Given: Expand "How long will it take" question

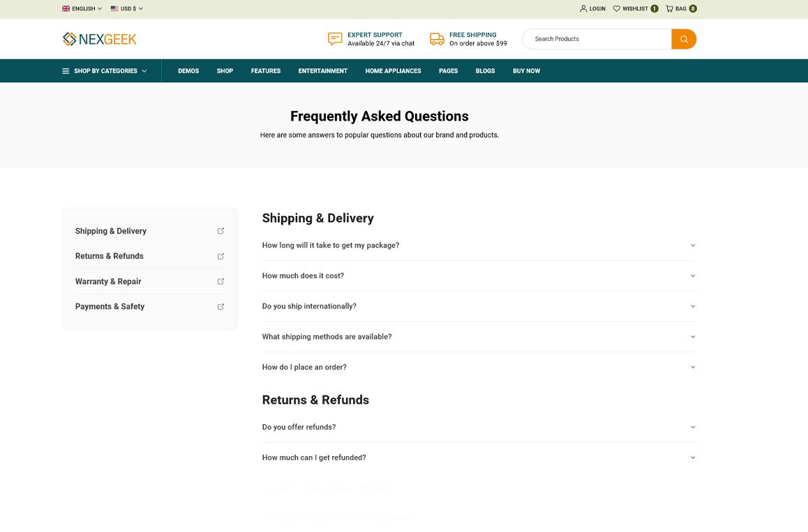Looking at the screenshot, I should coord(479,245).
